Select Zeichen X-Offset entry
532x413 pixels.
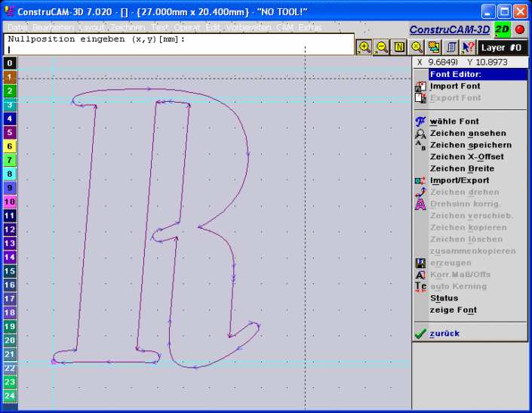click(x=467, y=157)
